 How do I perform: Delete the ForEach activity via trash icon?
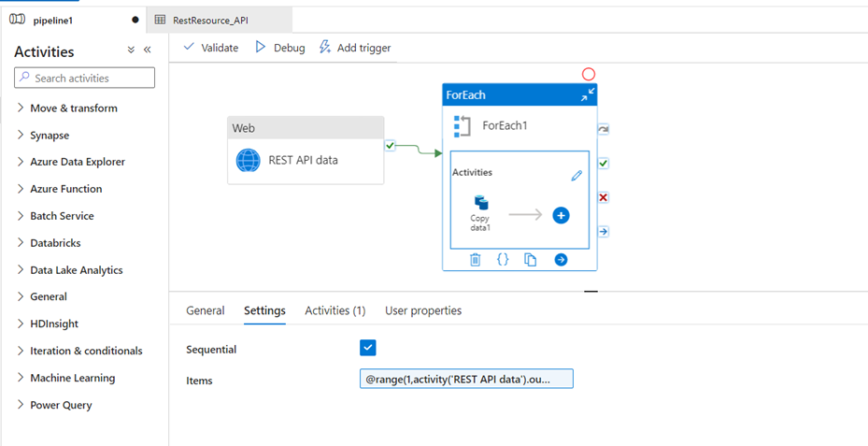click(x=475, y=260)
